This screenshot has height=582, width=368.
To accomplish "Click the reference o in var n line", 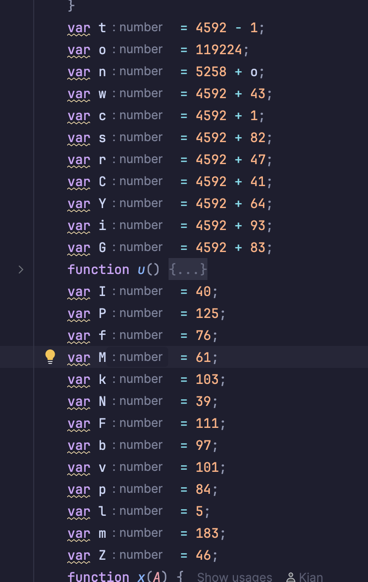I will (254, 72).
